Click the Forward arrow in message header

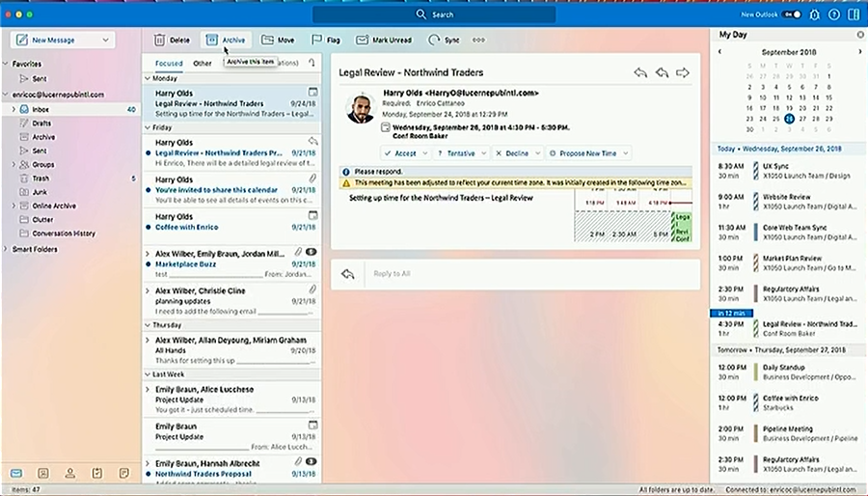[x=683, y=73]
